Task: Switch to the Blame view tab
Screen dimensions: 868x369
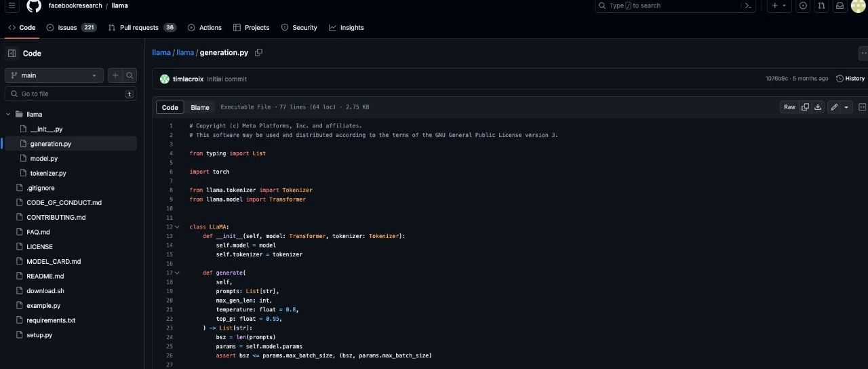Action: (x=200, y=107)
